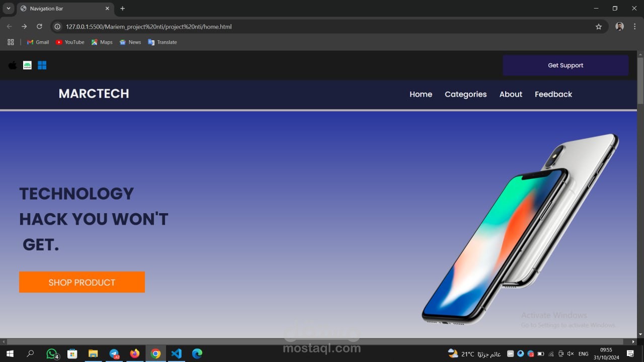The height and width of the screenshot is (362, 644).
Task: Open WhatsApp from the taskbar
Action: point(52,353)
